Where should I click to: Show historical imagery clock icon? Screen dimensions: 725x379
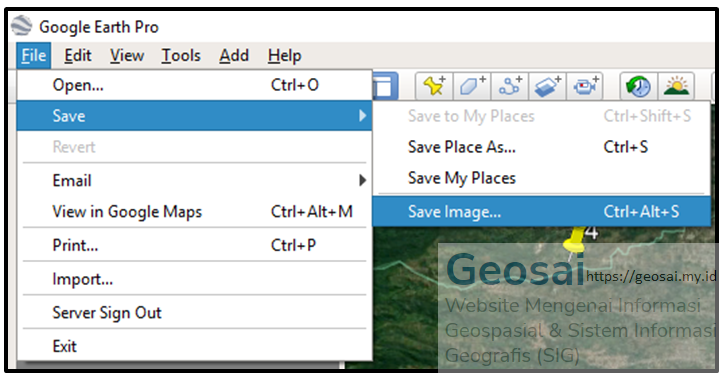click(x=638, y=86)
